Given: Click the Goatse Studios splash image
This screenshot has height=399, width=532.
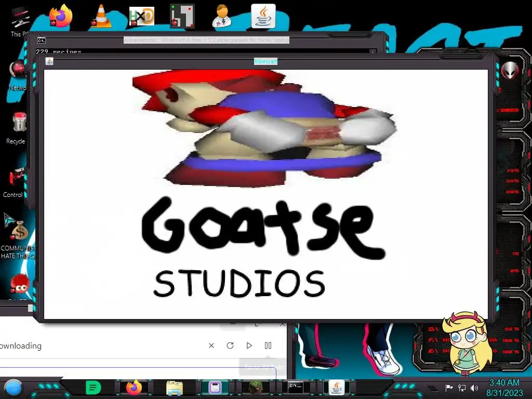Looking at the screenshot, I should 265,194.
